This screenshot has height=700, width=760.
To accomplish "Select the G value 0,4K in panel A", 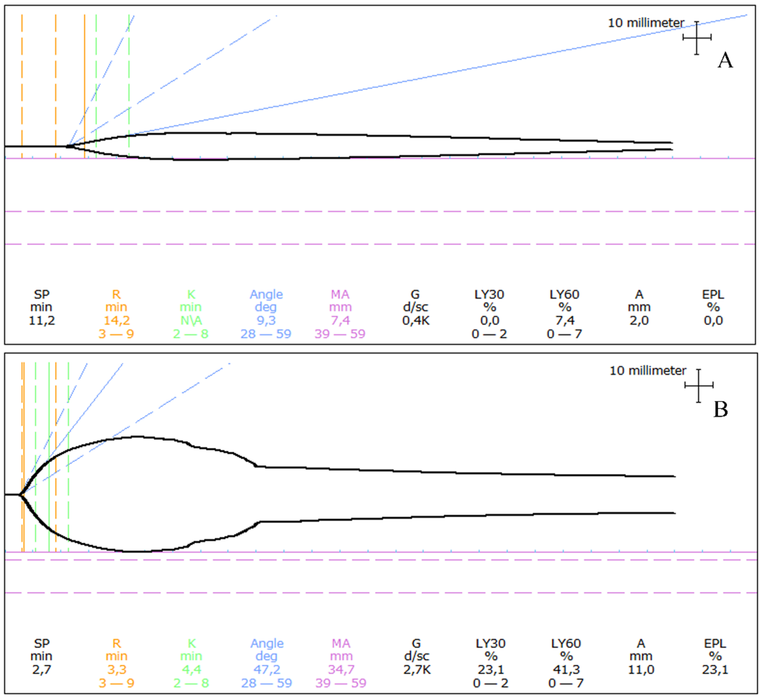I will pyautogui.click(x=416, y=320).
